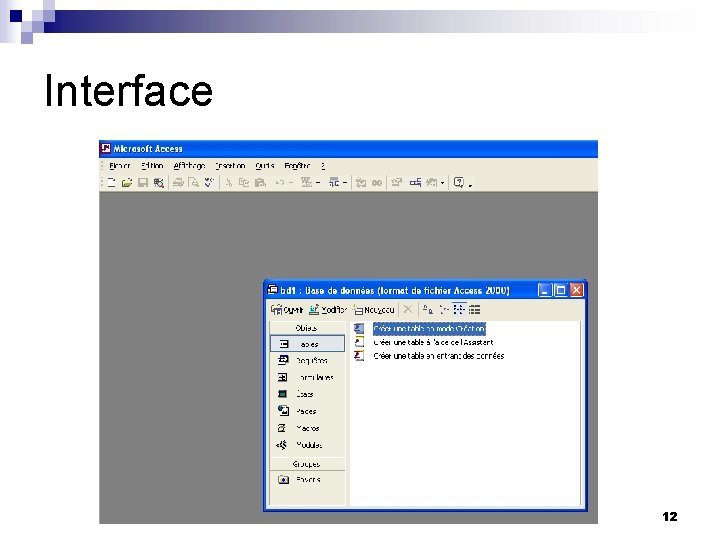Click the Save floppy disk icon
Screen dimensions: 720x540
[x=143, y=183]
